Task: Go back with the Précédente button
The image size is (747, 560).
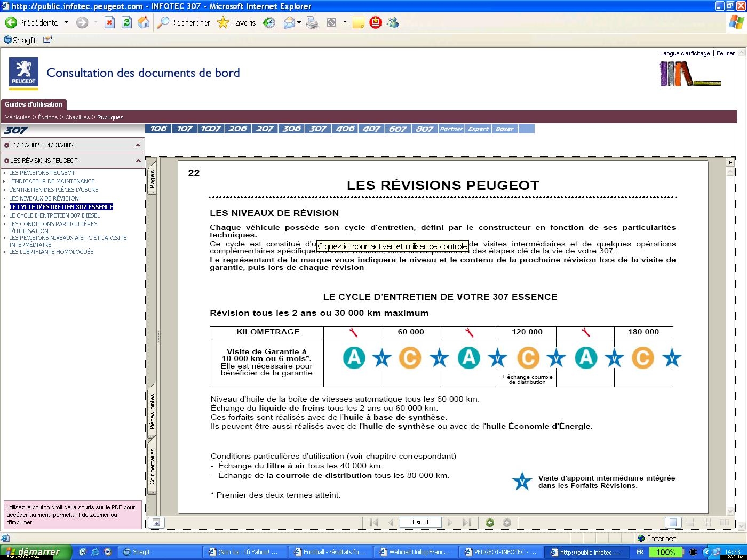Action: (x=32, y=22)
